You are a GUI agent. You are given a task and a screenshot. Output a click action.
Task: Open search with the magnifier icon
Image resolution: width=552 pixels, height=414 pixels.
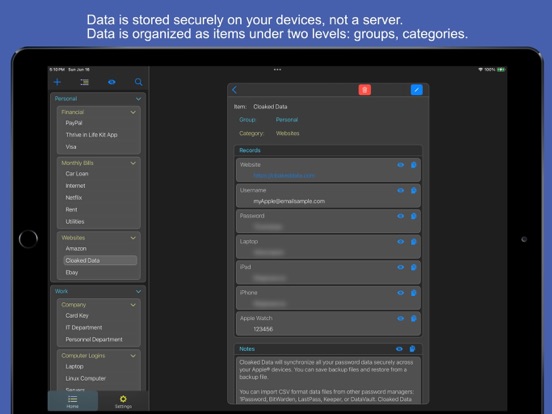point(138,82)
